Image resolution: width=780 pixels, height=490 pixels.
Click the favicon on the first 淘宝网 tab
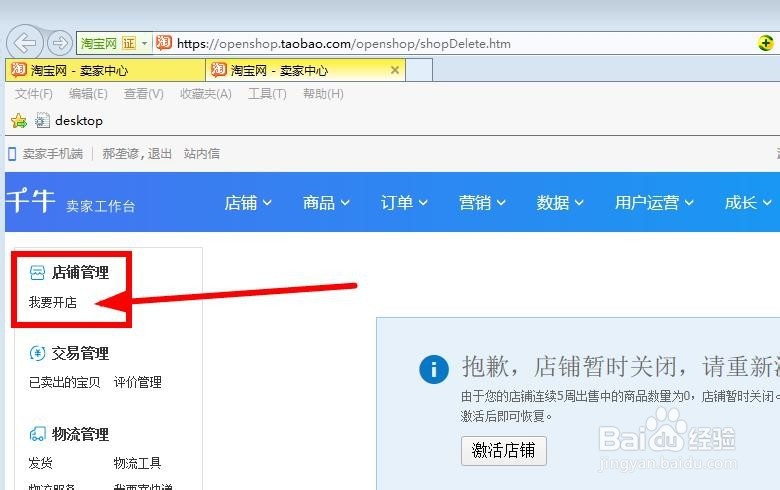[19, 70]
